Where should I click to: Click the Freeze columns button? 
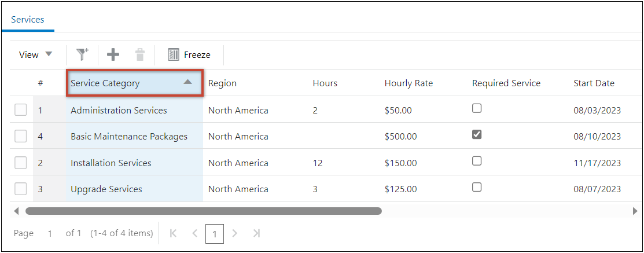tap(189, 55)
